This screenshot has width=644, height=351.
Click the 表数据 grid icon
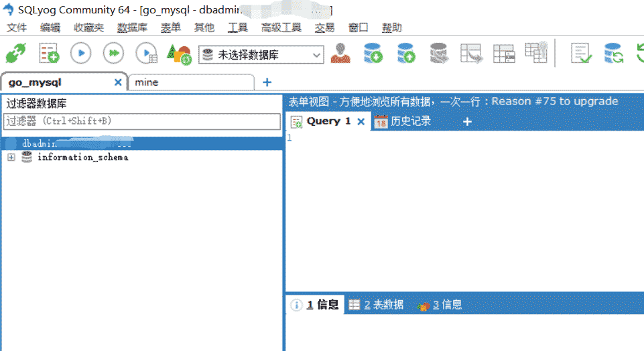[x=354, y=305]
